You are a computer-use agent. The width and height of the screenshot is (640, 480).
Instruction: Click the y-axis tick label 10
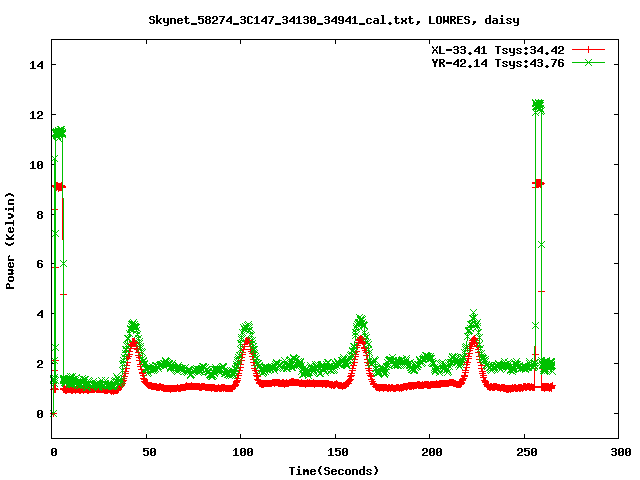36,164
